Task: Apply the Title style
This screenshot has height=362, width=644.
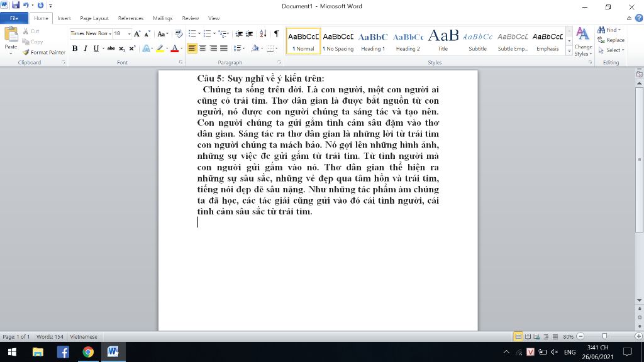Action: (443, 41)
